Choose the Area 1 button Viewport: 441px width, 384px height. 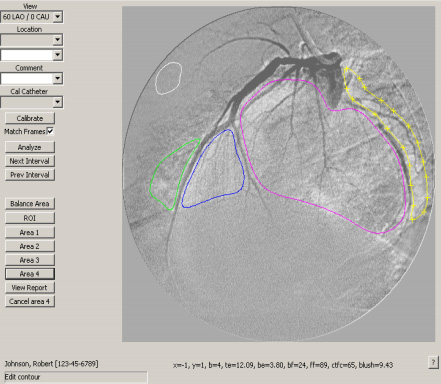(30, 232)
